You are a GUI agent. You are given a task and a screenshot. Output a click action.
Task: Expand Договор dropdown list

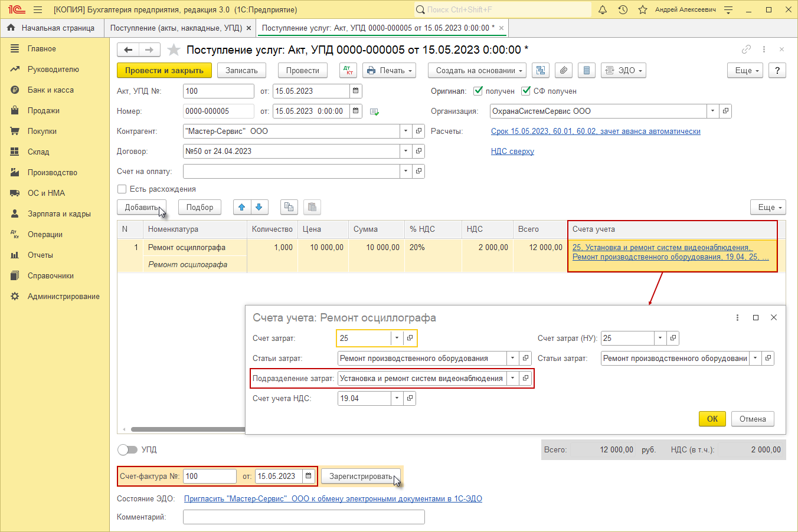405,151
